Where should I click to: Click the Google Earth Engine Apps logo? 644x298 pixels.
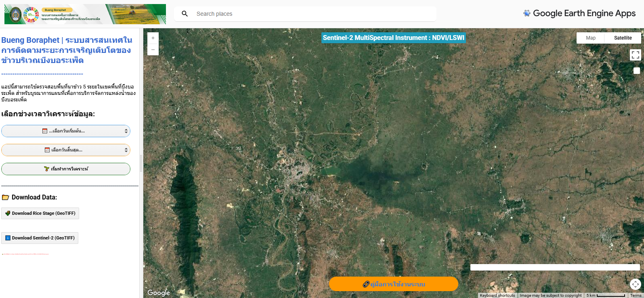(x=579, y=13)
